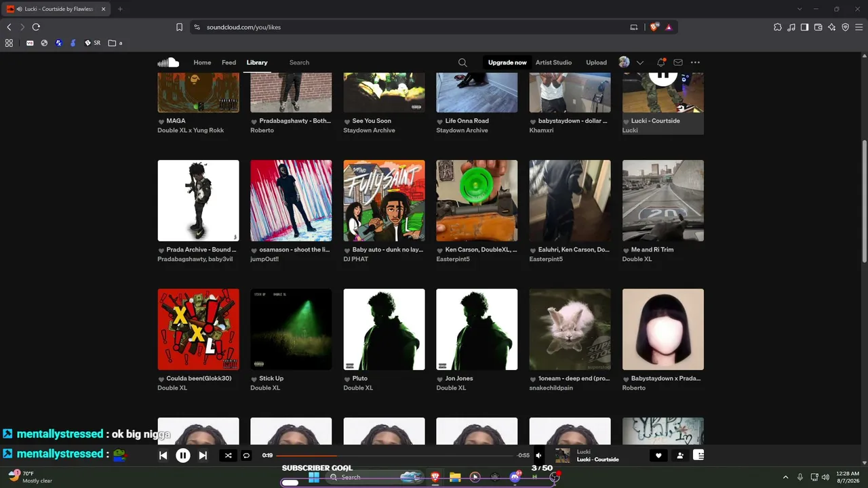
Task: Show hidden system tray icons
Action: (785, 477)
